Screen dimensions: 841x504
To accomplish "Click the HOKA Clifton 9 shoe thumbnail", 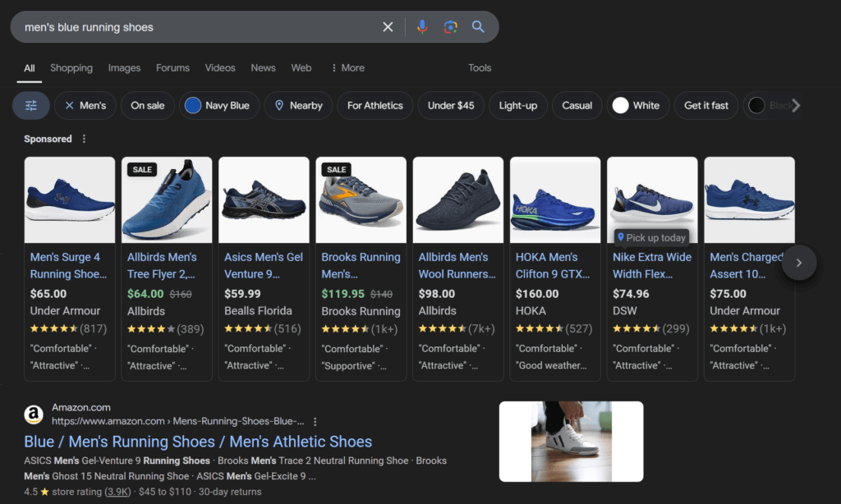I will pyautogui.click(x=554, y=199).
